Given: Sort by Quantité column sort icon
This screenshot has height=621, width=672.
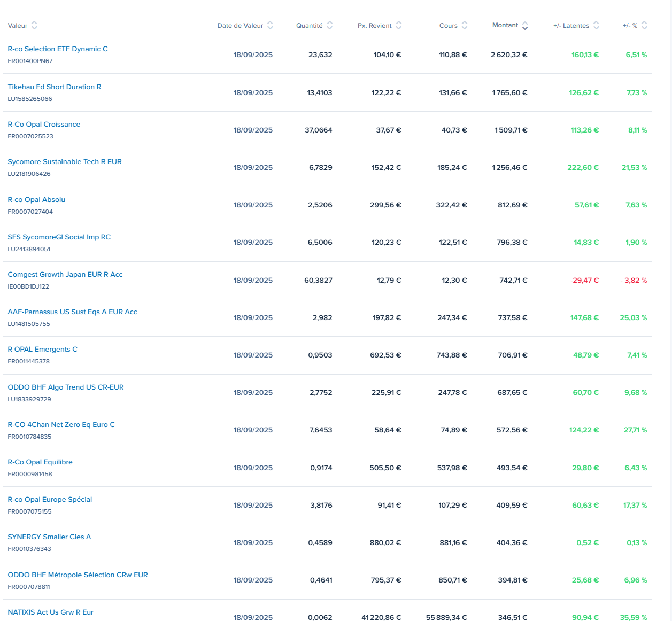Looking at the screenshot, I should tap(329, 25).
